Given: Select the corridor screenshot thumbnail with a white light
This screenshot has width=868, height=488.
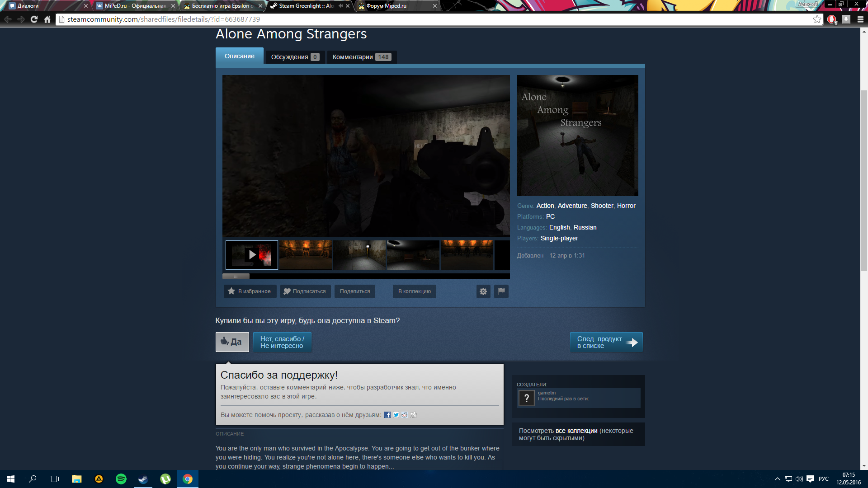Looking at the screenshot, I should (359, 255).
